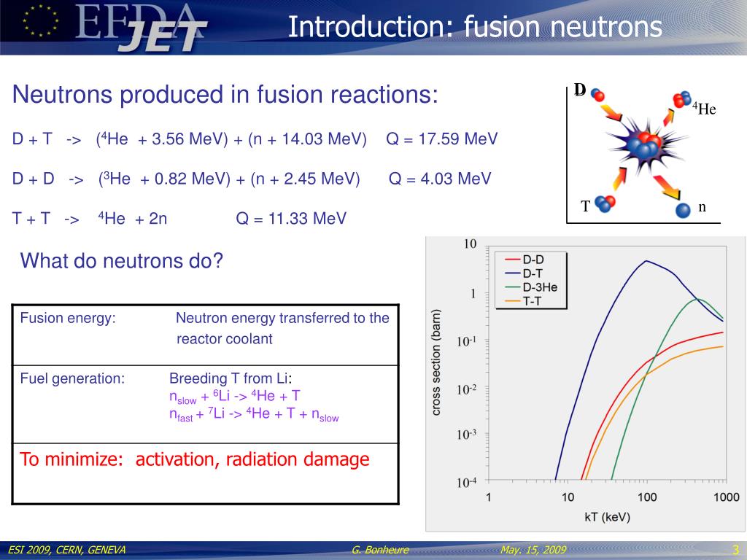Click the footer date 'May. 15, 2009'
Image resolution: width=747 pixels, height=560 pixels.
coord(533,550)
